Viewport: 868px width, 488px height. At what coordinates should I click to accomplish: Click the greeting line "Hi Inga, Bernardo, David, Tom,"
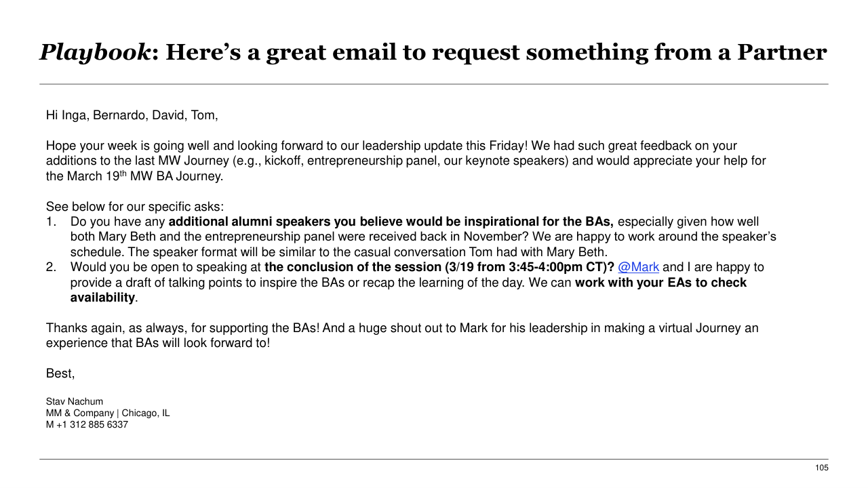[132, 115]
